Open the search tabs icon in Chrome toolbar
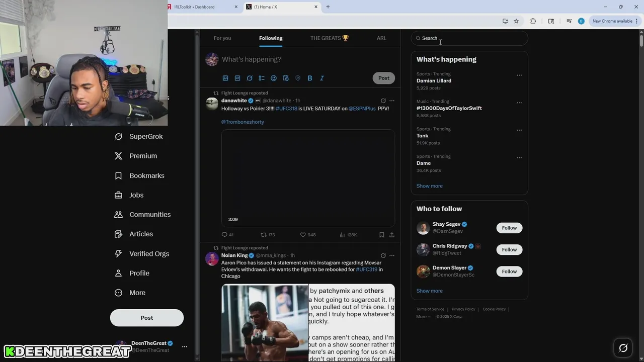Image resolution: width=644 pixels, height=362 pixels. (x=551, y=21)
